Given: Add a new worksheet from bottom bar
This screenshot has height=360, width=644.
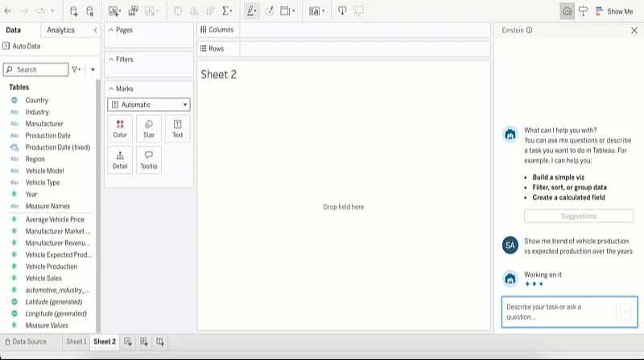Looking at the screenshot, I should [128, 342].
